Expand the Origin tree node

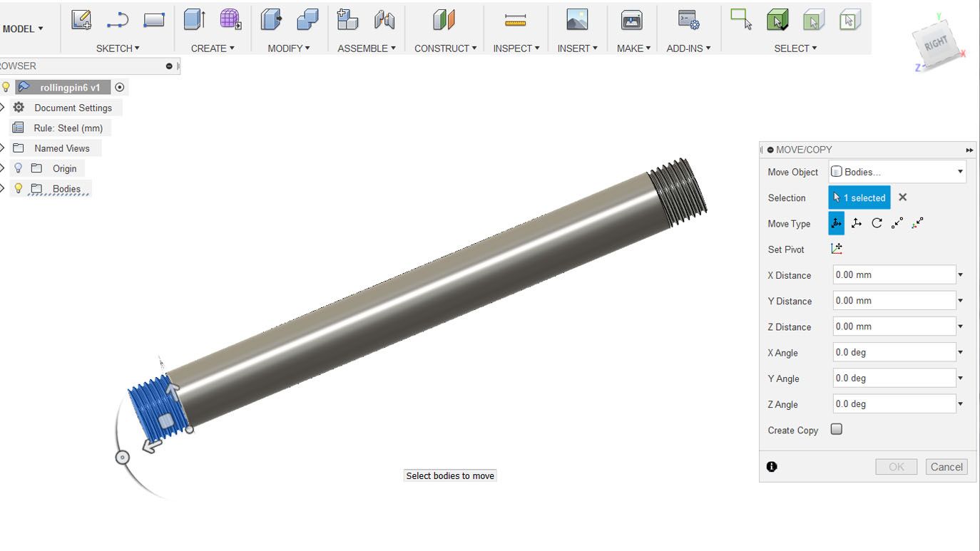click(x=2, y=168)
